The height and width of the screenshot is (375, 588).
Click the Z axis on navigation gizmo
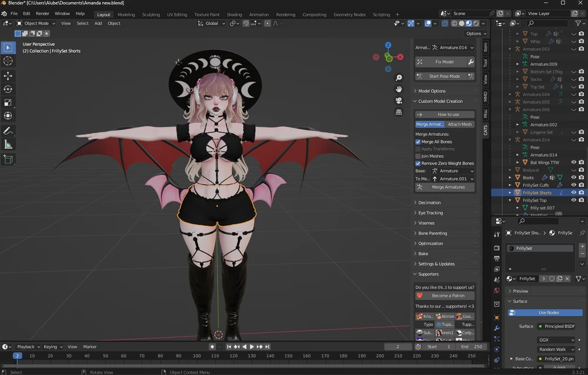click(x=388, y=45)
